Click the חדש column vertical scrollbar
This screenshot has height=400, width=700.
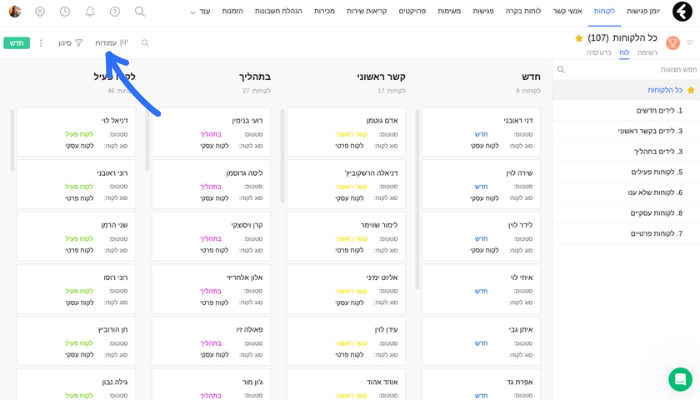pos(417,199)
